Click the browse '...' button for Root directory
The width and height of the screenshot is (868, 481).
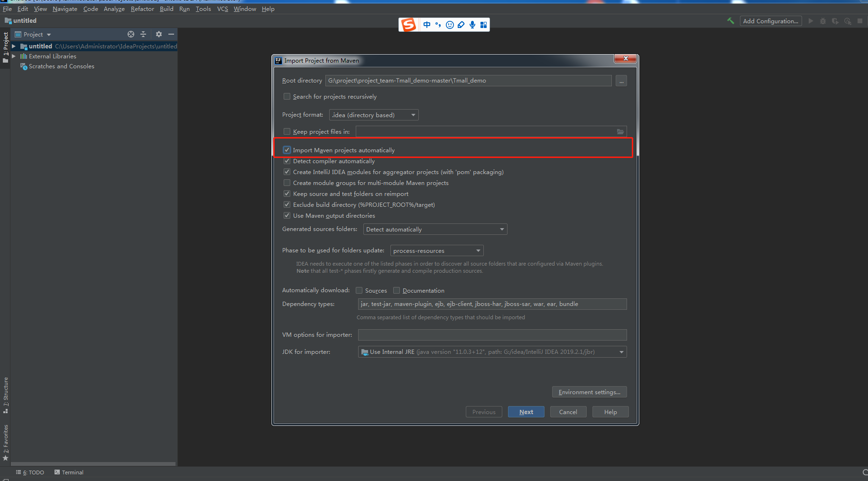coord(621,81)
